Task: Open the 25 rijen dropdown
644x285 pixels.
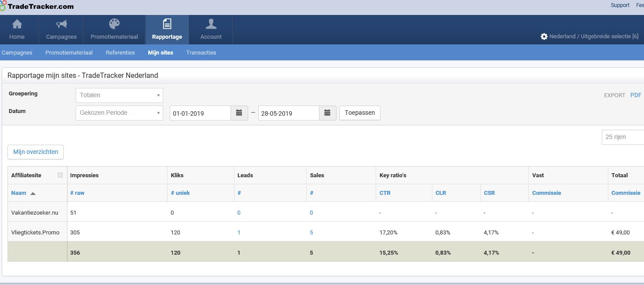Action: click(623, 137)
